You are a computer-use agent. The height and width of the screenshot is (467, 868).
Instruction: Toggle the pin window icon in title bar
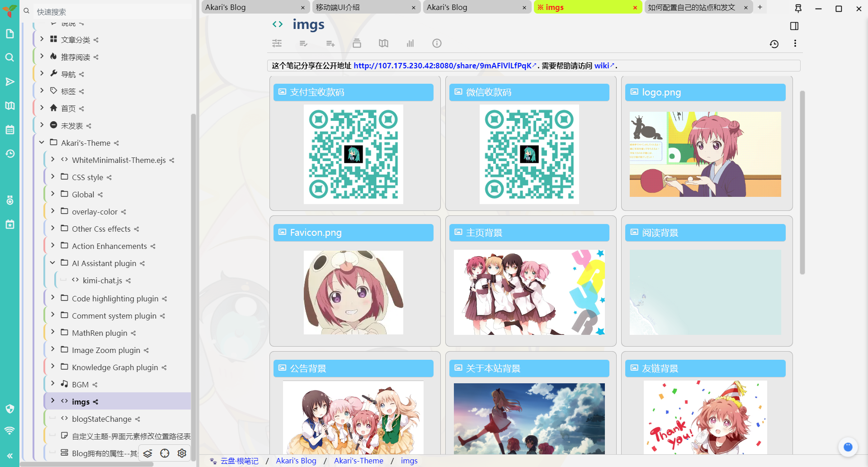798,8
